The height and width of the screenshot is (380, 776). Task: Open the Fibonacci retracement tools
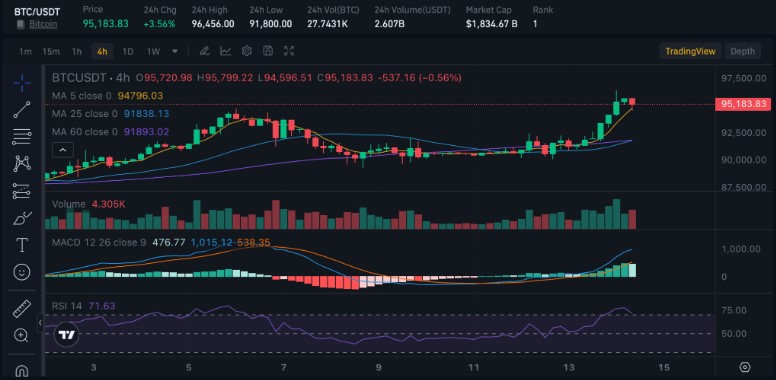[22, 137]
